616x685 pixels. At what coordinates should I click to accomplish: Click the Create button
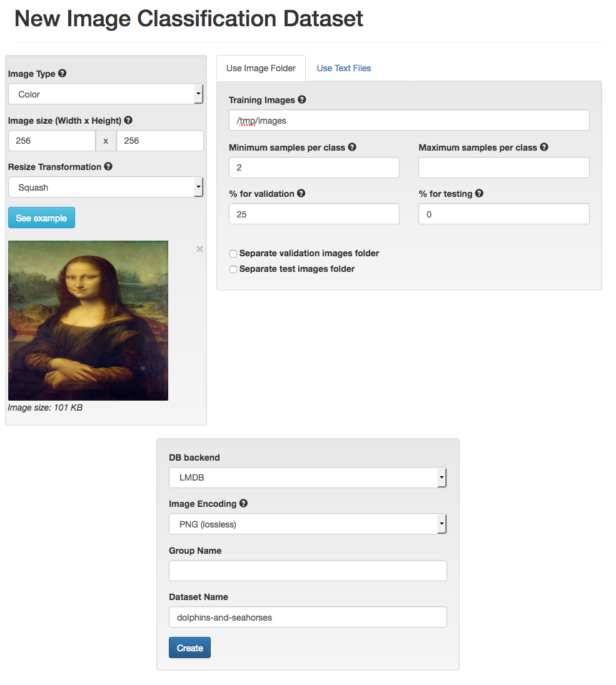coord(189,647)
